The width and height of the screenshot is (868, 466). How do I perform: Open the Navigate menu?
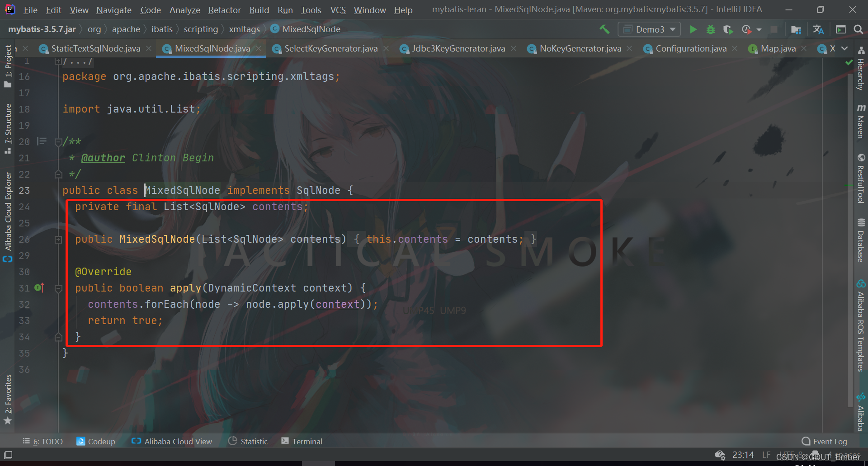click(x=114, y=9)
